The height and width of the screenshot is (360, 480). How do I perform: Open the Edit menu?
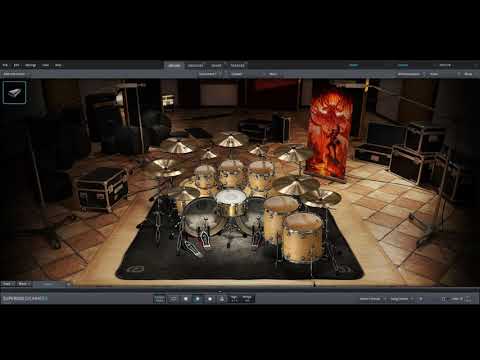click(x=16, y=65)
